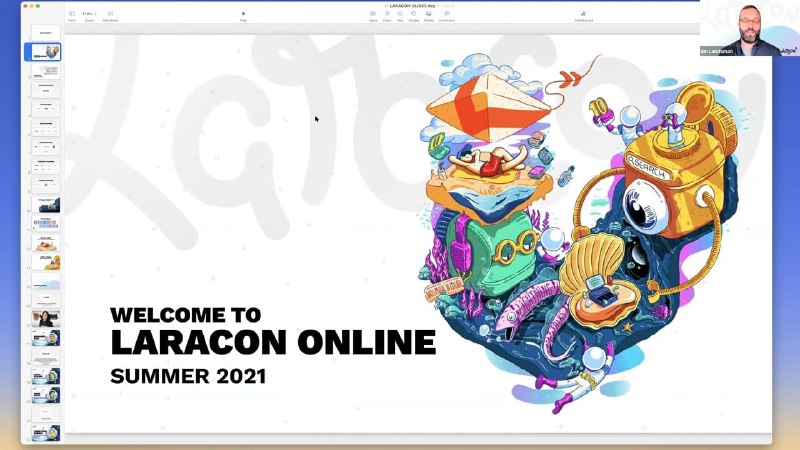Maximize Keynote window with green button
The width and height of the screenshot is (800, 450).
38,6
